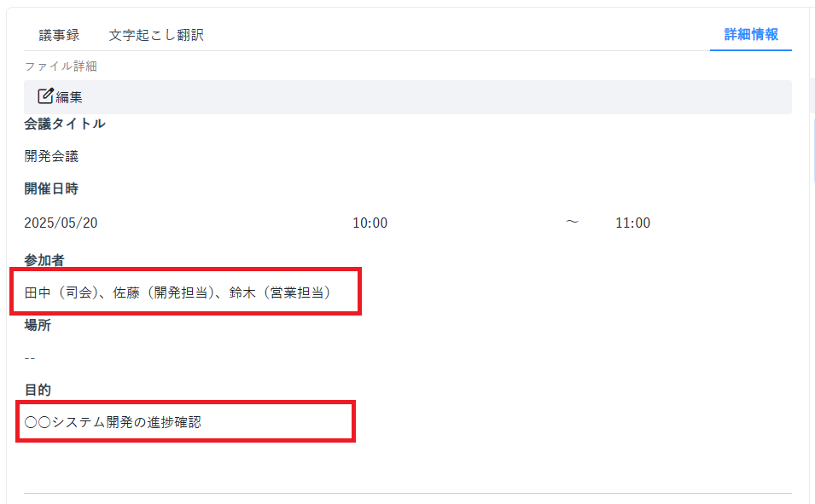The height and width of the screenshot is (504, 815).
Task: Click the date 2025/05/20
Action: point(61,223)
